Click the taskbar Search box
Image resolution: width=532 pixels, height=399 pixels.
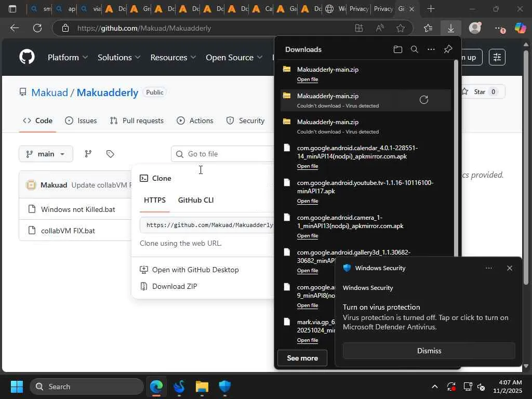pos(87,387)
